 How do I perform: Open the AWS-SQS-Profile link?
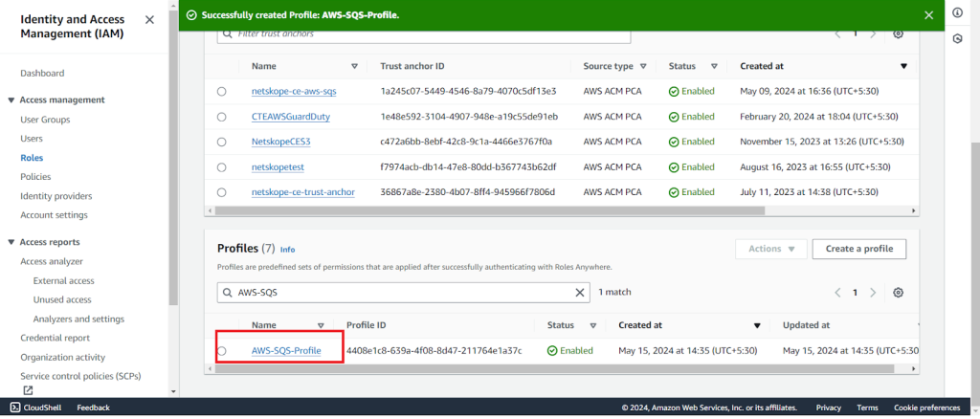(x=286, y=351)
